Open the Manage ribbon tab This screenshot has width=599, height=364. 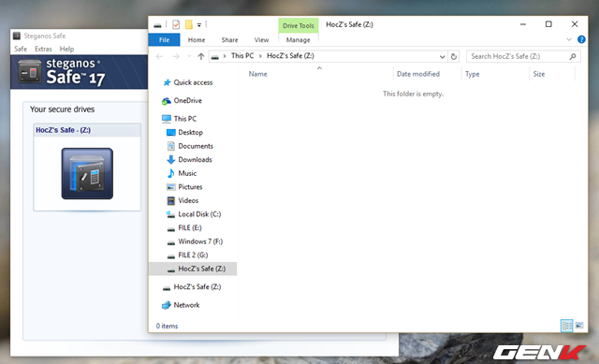pyautogui.click(x=298, y=39)
